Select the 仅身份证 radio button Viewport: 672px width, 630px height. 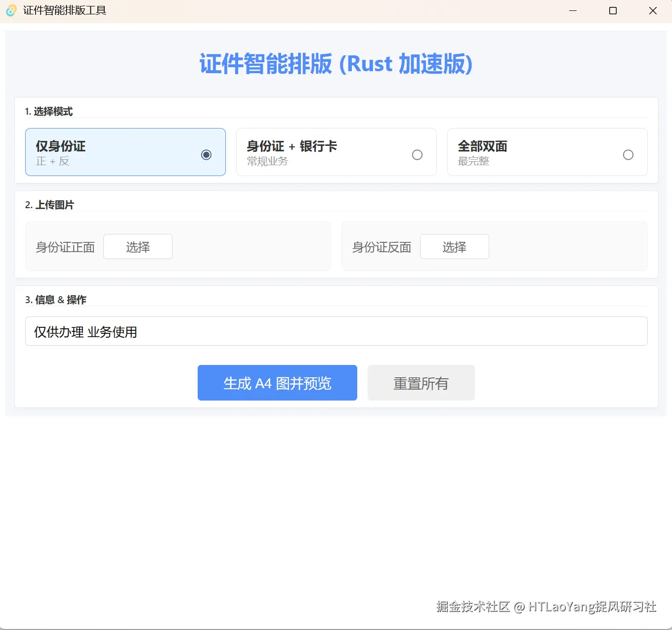(x=207, y=155)
